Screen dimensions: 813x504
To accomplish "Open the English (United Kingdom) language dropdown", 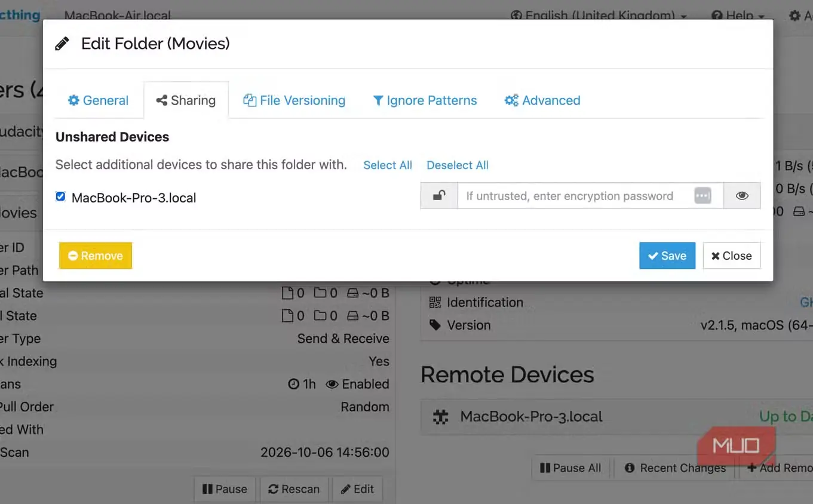I will [599, 16].
